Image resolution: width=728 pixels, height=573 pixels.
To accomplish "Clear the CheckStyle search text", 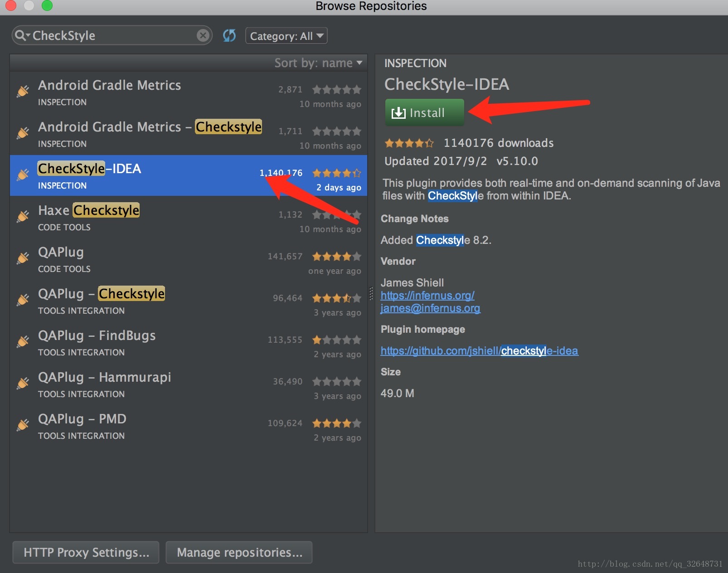I will pos(203,35).
